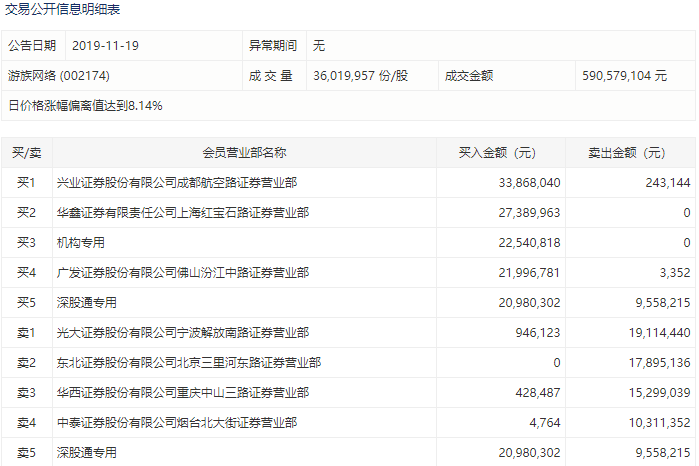Click the 买/卖 column header

pos(27,153)
